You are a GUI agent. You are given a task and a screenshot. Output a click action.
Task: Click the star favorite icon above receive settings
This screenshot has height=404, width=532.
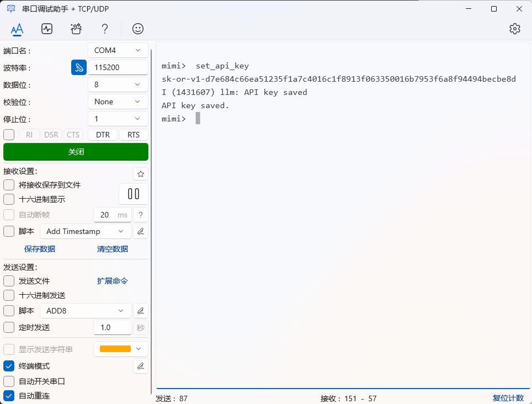[141, 173]
